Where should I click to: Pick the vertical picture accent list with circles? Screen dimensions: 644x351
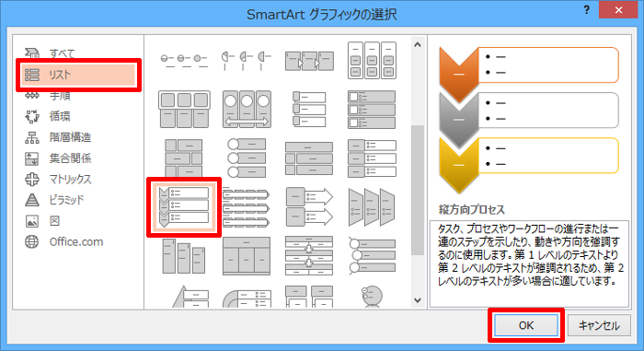pyautogui.click(x=247, y=158)
